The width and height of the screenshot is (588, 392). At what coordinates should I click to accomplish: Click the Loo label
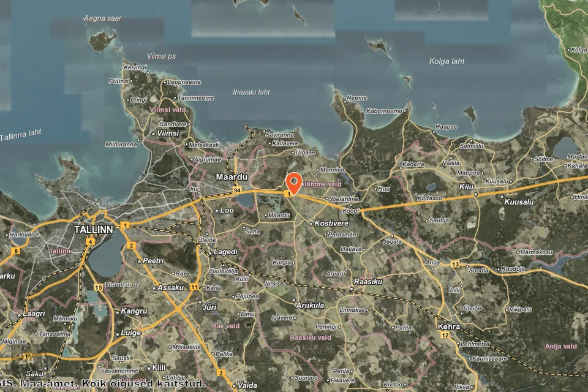pos(227,210)
